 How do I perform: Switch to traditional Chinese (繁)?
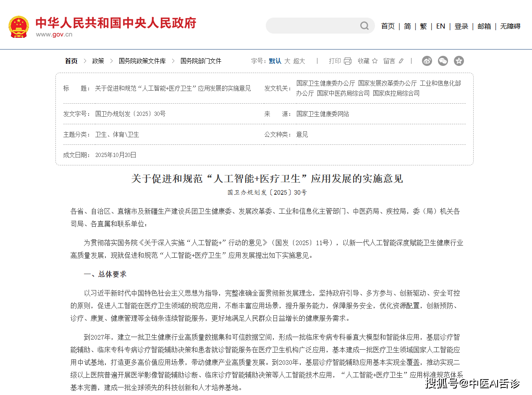tap(423, 26)
